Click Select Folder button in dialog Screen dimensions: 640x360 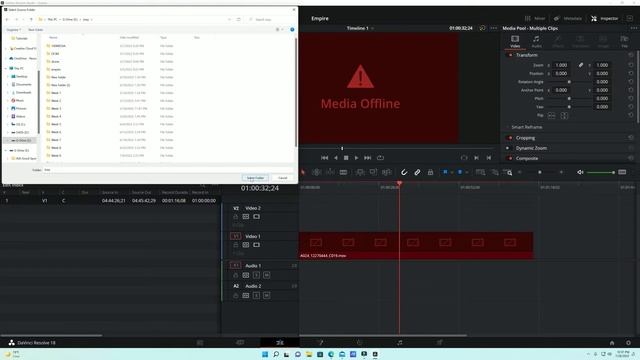pyautogui.click(x=256, y=178)
